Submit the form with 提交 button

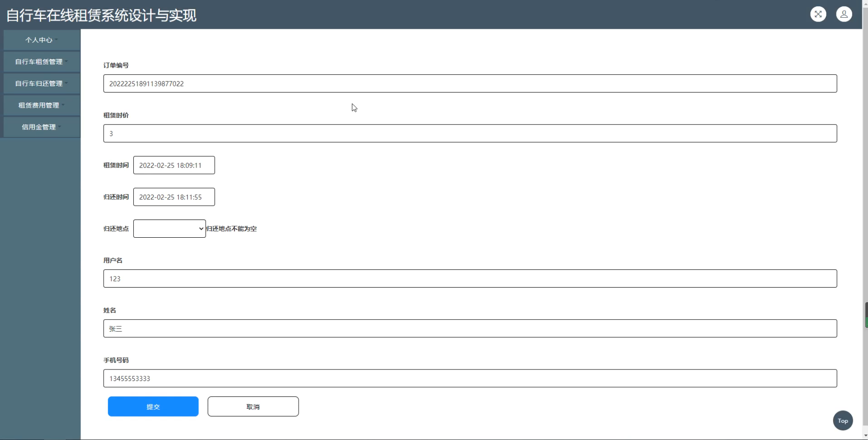click(153, 406)
